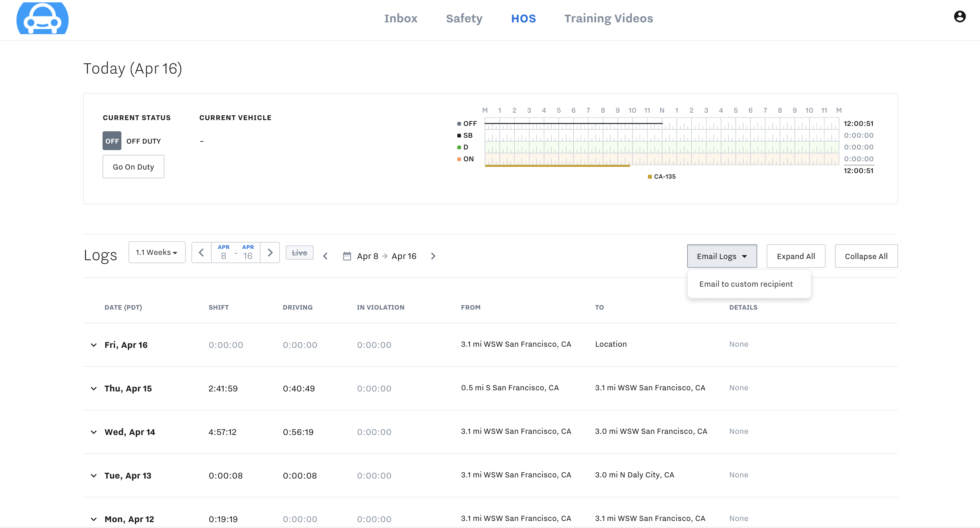This screenshot has height=528, width=980.
Task: Click the forward arrow after Apr 16
Action: 433,256
